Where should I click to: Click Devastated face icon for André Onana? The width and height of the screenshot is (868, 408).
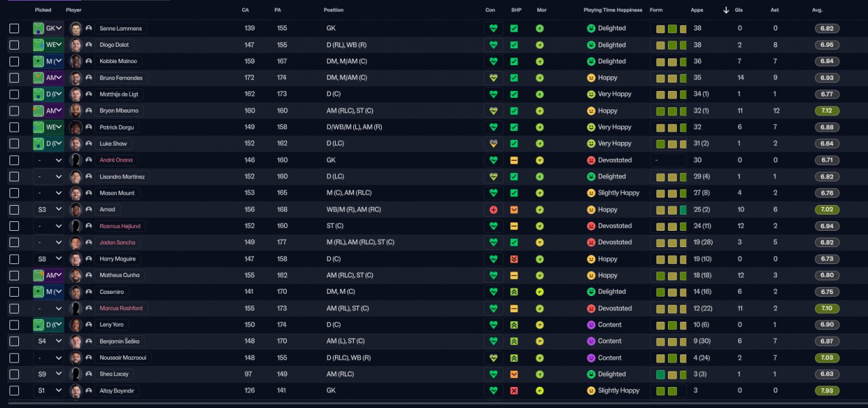(591, 160)
